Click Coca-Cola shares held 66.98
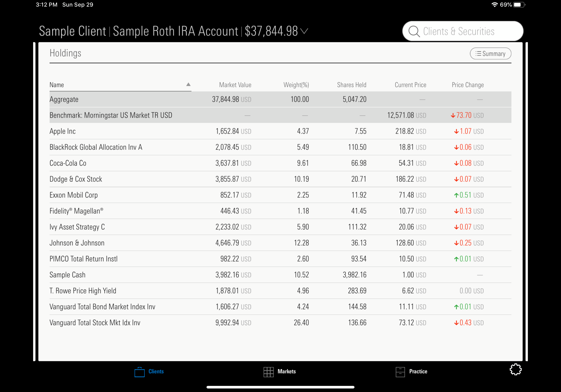This screenshot has width=561, height=392. pos(359,163)
